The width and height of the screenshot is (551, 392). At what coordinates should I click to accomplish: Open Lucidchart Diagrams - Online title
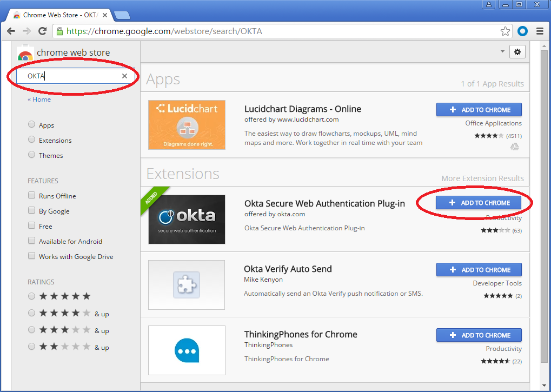[303, 109]
